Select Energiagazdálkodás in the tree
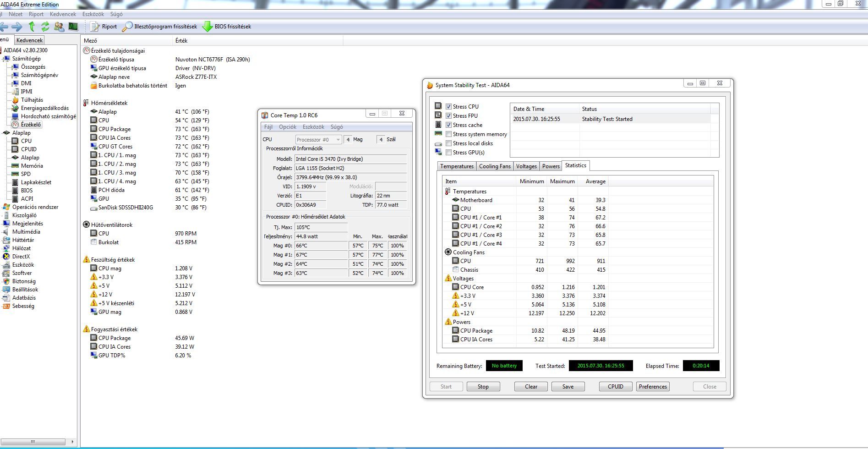 [x=44, y=108]
